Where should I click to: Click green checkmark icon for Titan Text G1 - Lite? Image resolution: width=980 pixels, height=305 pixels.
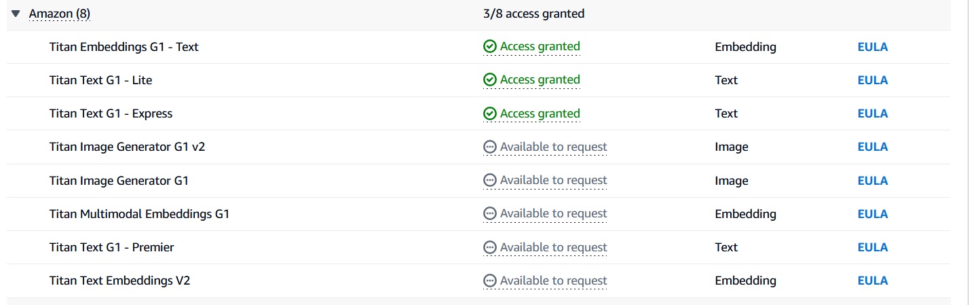point(490,80)
